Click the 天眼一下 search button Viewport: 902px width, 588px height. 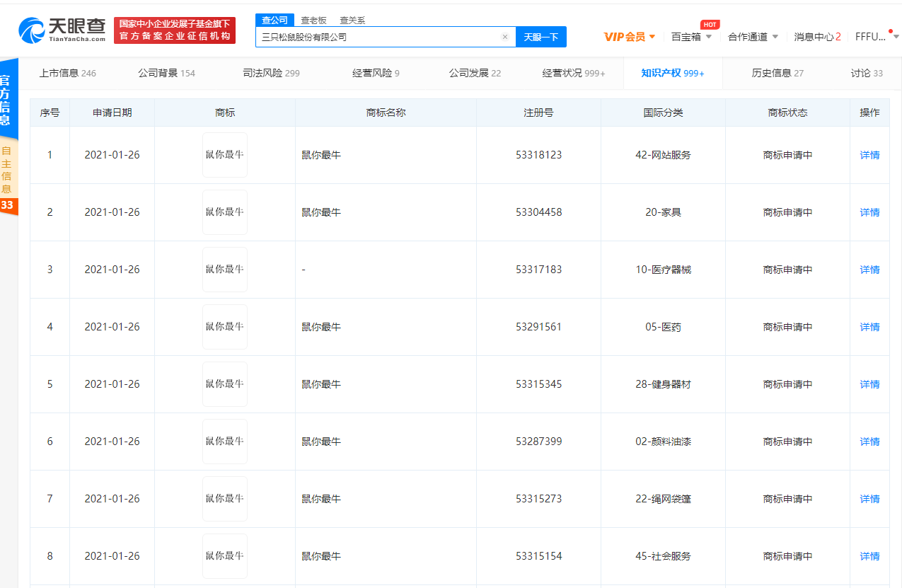click(x=541, y=37)
